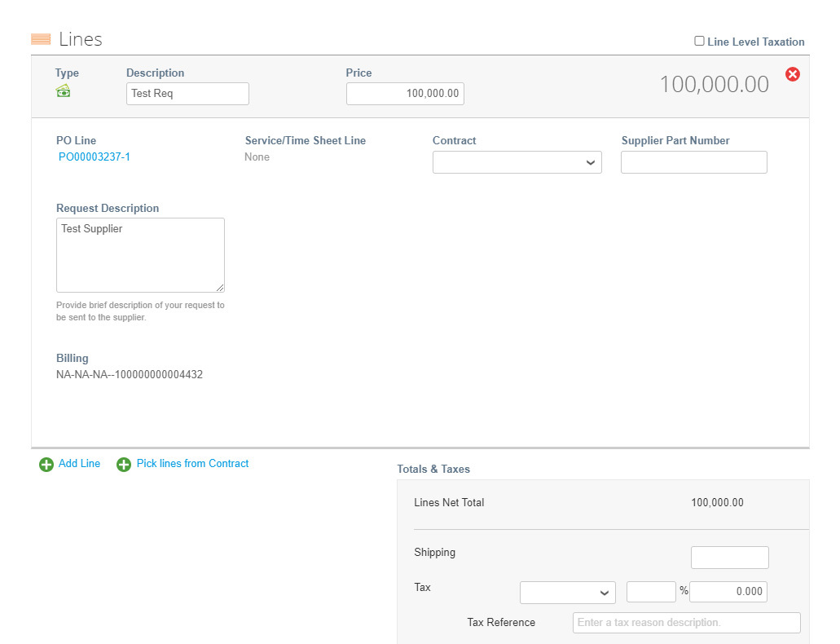Click the Add Line link
The height and width of the screenshot is (644, 840).
pyautogui.click(x=79, y=463)
